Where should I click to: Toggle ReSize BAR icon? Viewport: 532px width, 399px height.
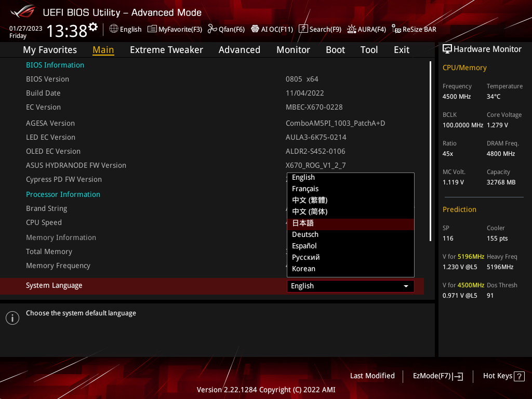(x=396, y=29)
